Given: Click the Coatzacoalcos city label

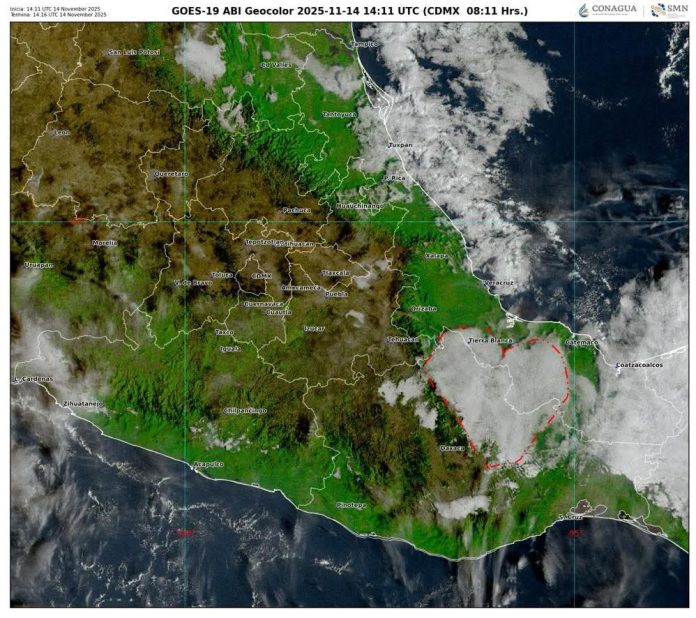Looking at the screenshot, I should 639,365.
